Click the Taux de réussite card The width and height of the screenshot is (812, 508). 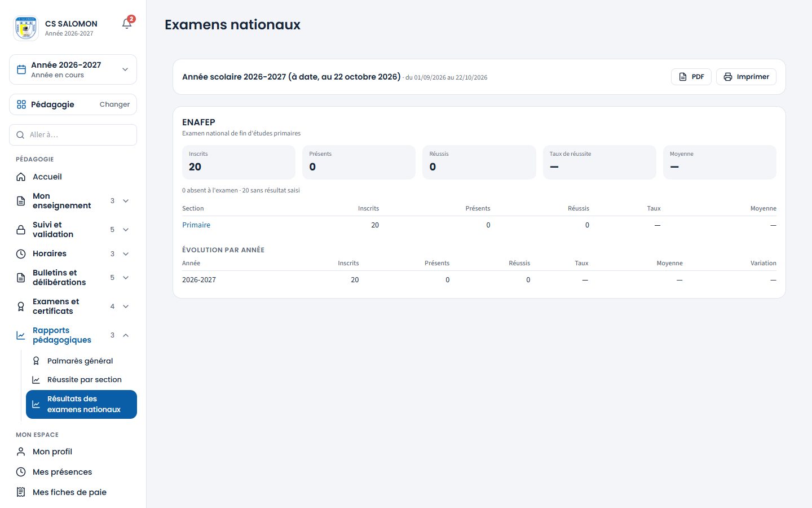599,162
